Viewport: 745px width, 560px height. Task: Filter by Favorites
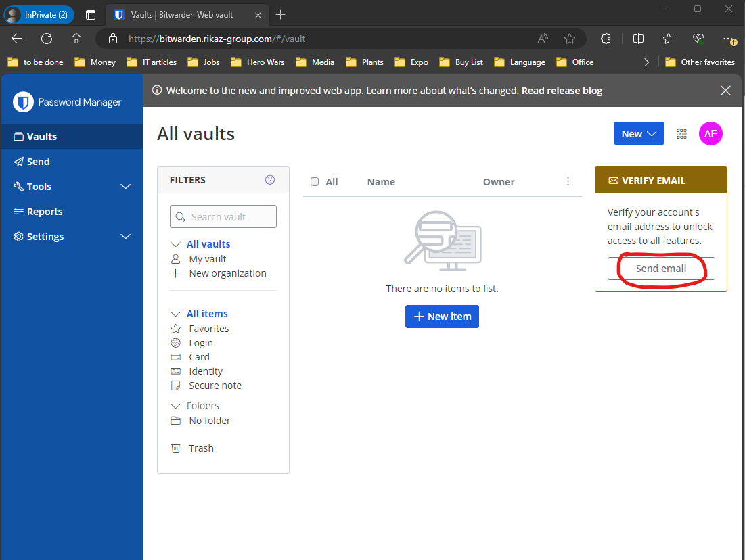(x=208, y=329)
